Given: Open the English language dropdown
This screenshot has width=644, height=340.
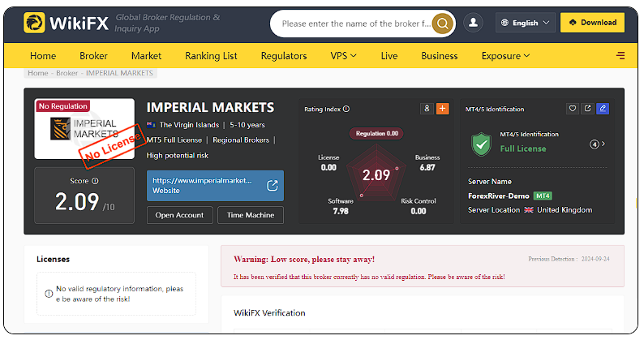Looking at the screenshot, I should tap(526, 23).
